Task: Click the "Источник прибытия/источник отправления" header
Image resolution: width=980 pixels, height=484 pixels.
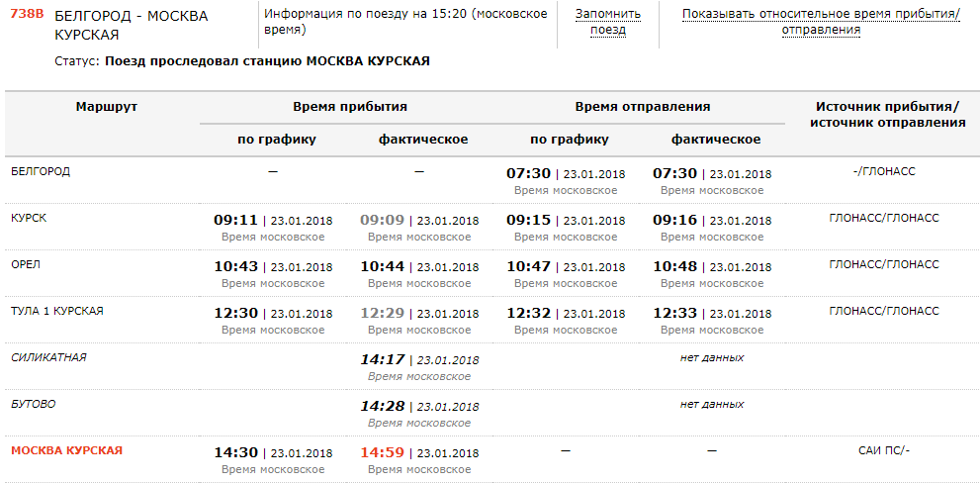Action: point(887,115)
